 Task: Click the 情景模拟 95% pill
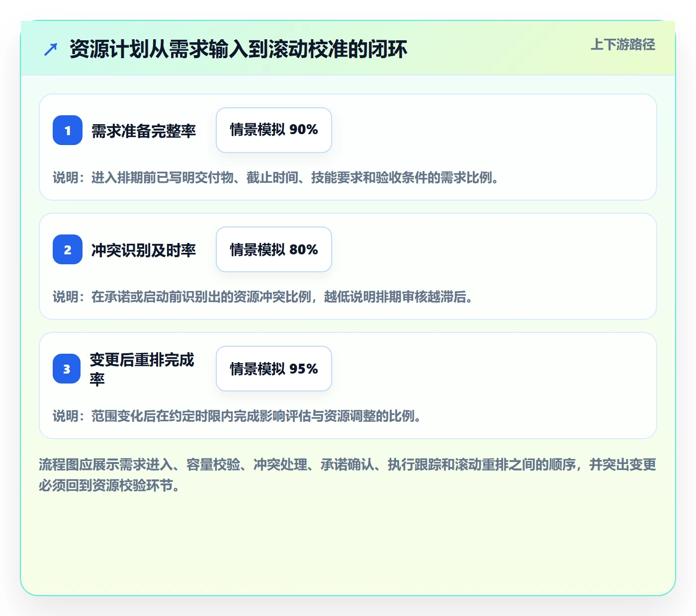pos(274,369)
